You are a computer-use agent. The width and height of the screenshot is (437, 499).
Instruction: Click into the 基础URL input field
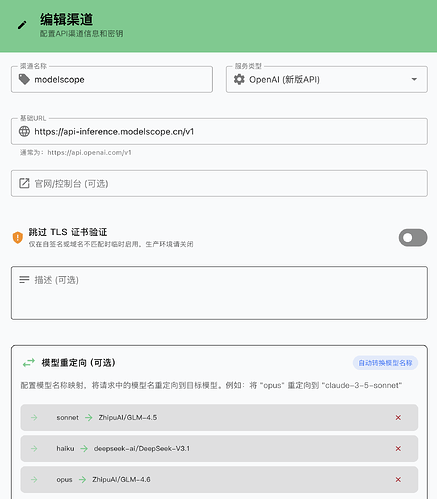point(219,131)
